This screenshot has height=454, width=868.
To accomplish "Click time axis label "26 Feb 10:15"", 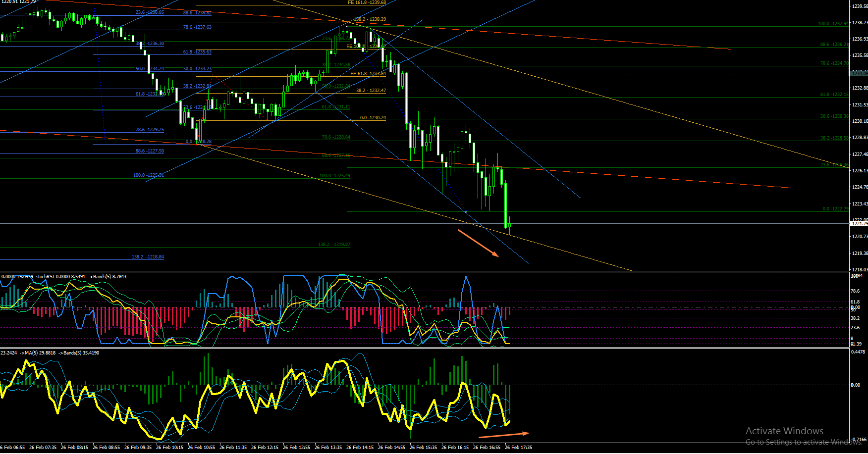I will [x=169, y=448].
